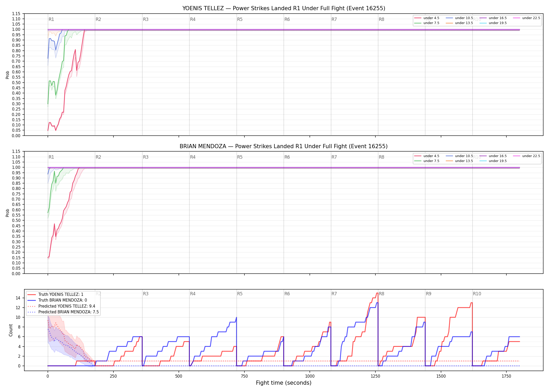The height and width of the screenshot is (392, 549).
Task: Click 'under 4.5' legend entry in top chart
Action: [427, 18]
